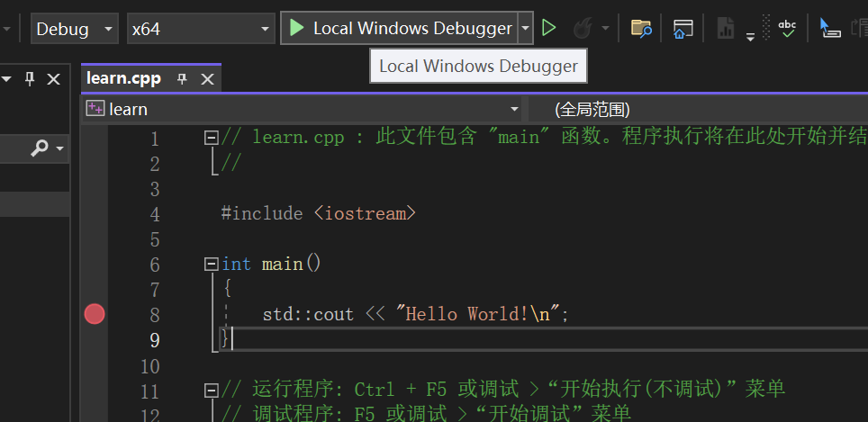The height and width of the screenshot is (422, 868).
Task: Collapse the main function at line 6
Action: (x=211, y=265)
